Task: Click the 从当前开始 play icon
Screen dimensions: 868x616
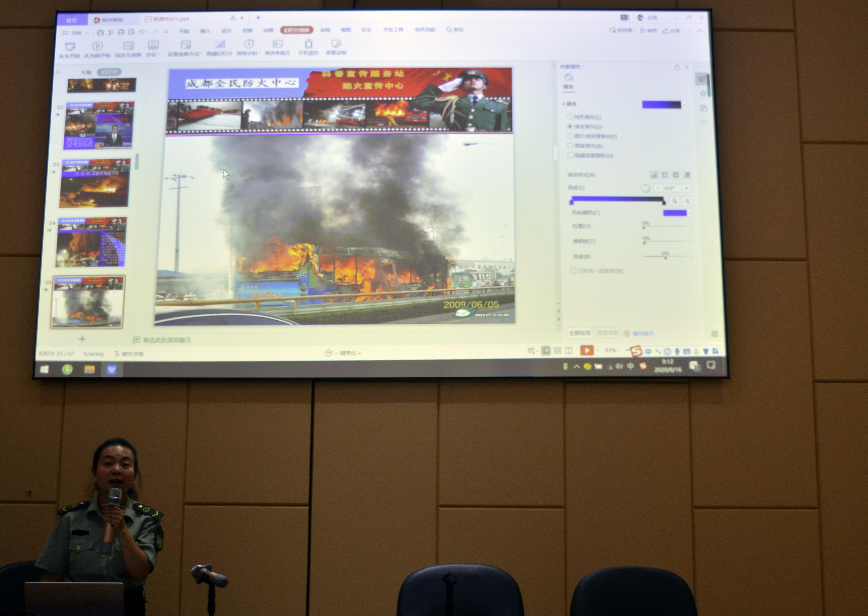Action: (98, 46)
